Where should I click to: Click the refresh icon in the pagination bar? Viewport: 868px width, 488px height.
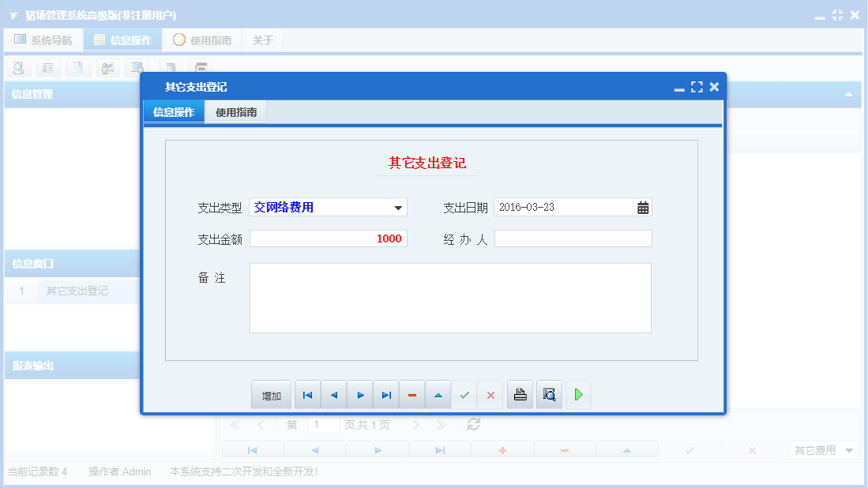[x=472, y=424]
